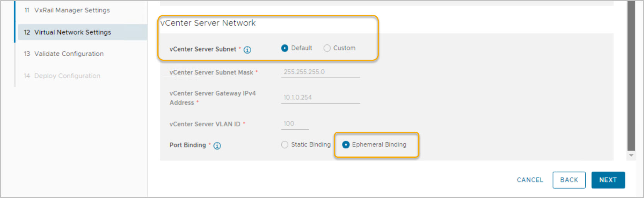Click the vCenter Server Gateway IPv4 field
The image size is (644, 198).
point(320,98)
